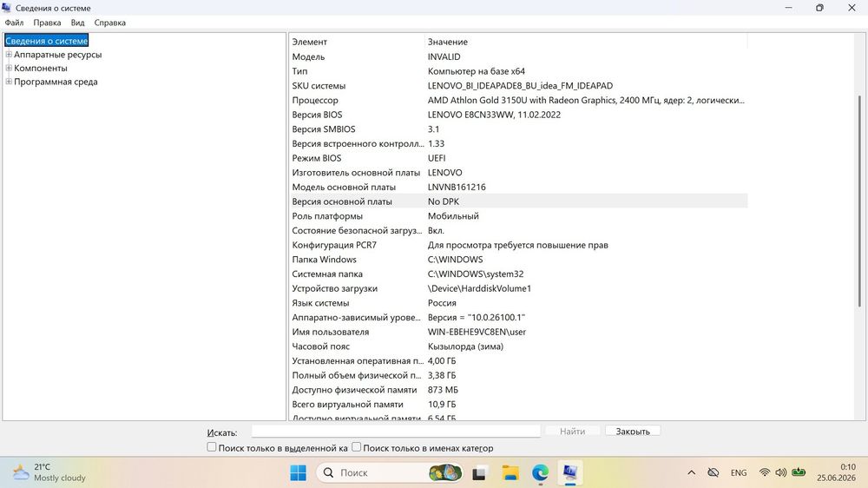This screenshot has height=488, width=868.
Task: Open the clock and date 25.06.2026
Action: click(x=836, y=472)
